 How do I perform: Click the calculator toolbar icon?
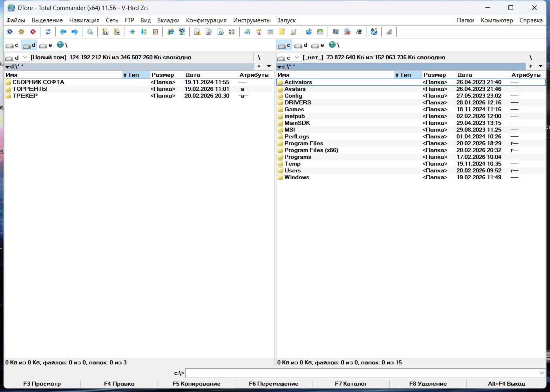(270, 32)
